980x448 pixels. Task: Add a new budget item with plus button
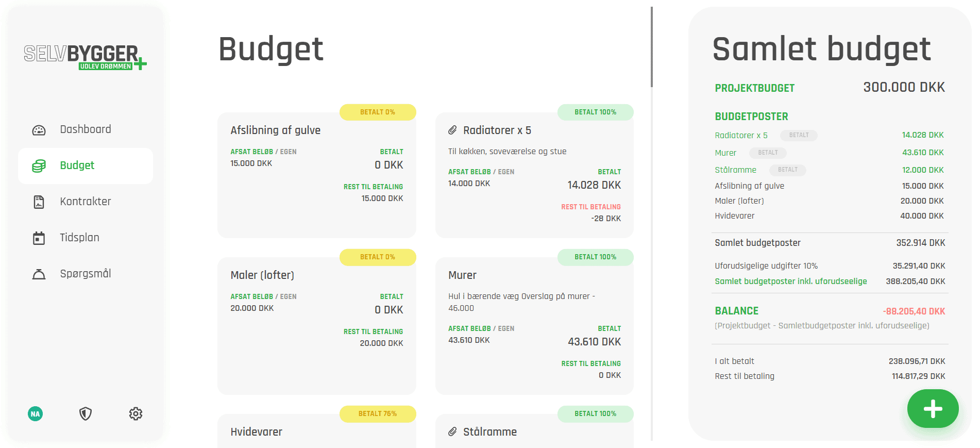coord(933,408)
